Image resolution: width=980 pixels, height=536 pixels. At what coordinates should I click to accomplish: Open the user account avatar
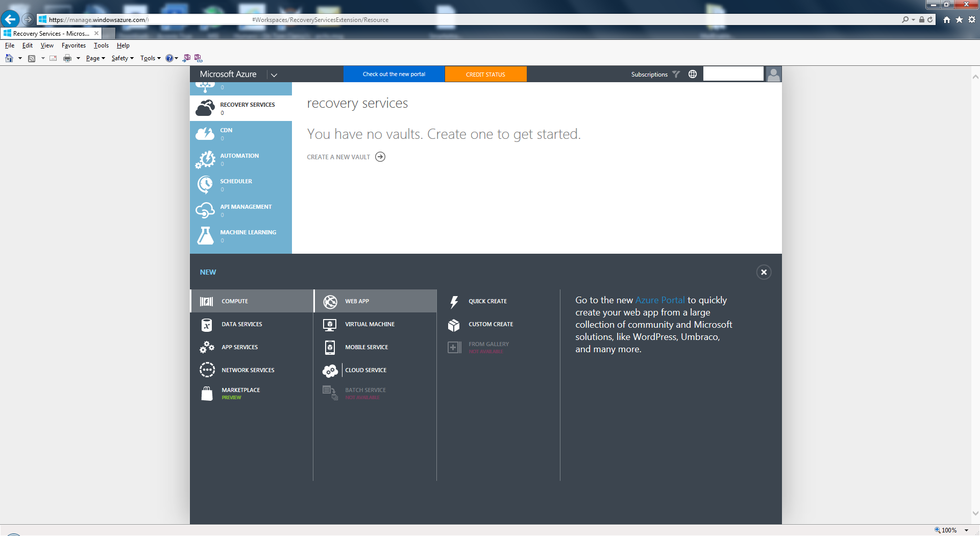pyautogui.click(x=774, y=74)
